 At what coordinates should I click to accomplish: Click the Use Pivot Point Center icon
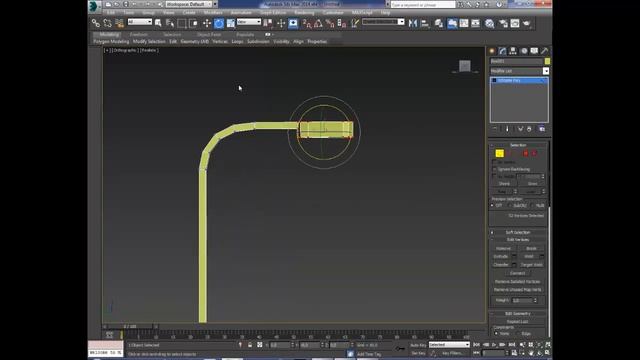268,23
